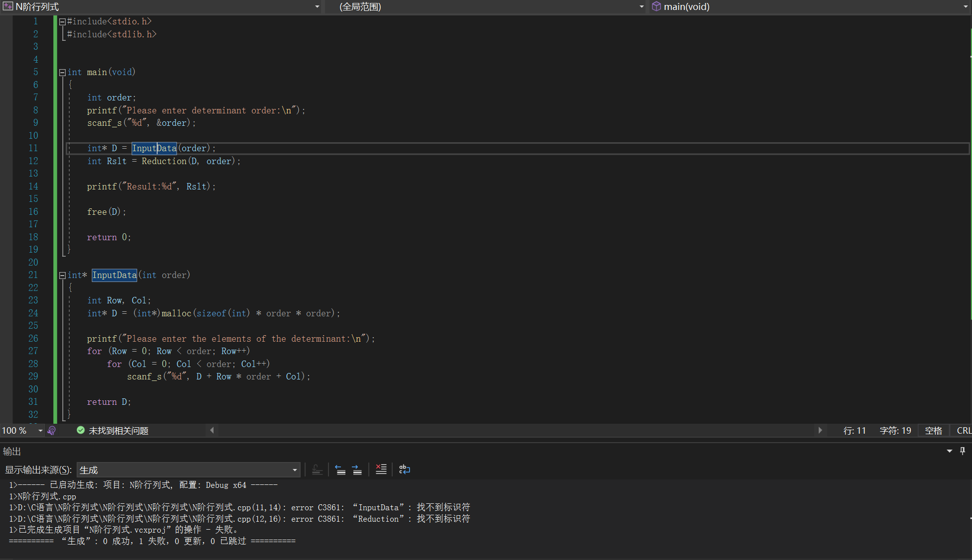Go to previous message in output

[340, 469]
